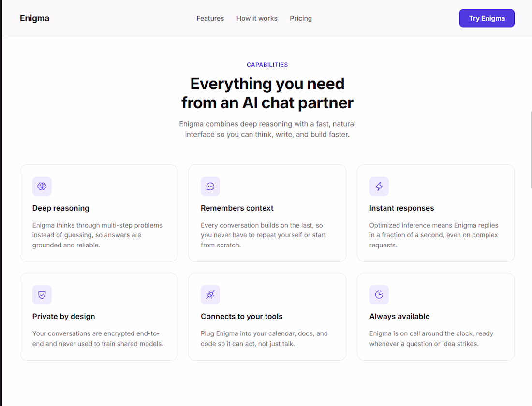532x406 pixels.
Task: Select the Instant responses heading
Action: point(401,208)
